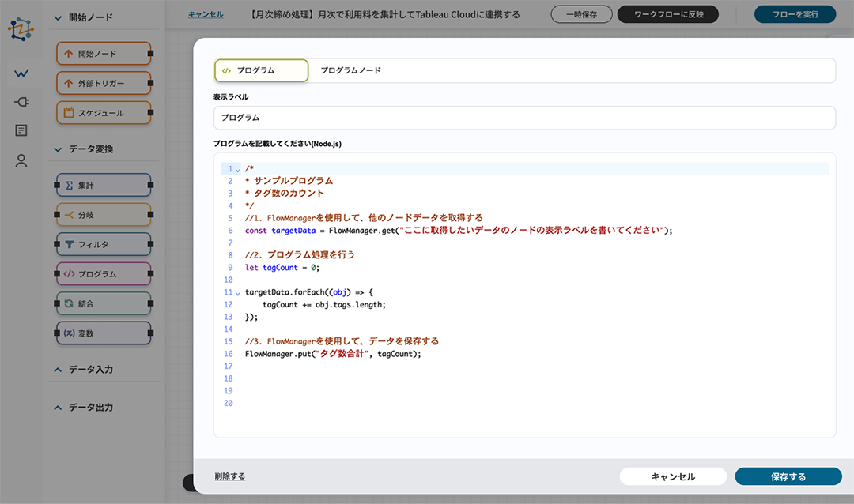
Task: Select the 結合 join node
Action: pos(104,303)
